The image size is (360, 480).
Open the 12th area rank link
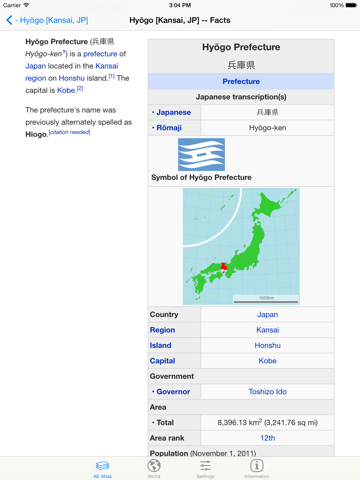(x=267, y=438)
